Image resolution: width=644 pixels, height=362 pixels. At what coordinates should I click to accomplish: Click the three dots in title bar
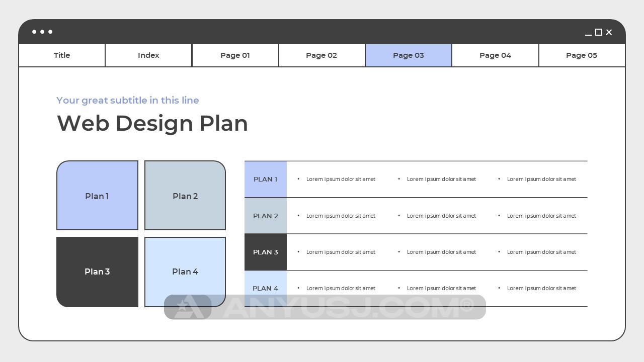click(42, 32)
